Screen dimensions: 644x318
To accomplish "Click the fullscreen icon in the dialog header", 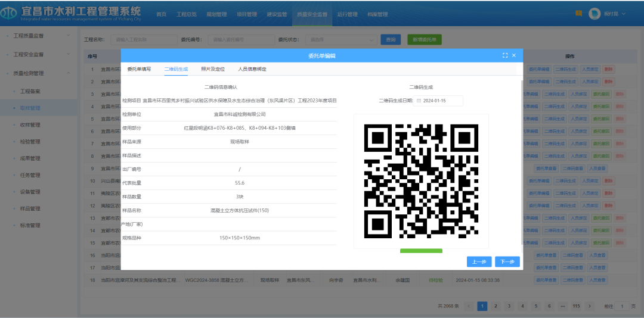I will (505, 55).
